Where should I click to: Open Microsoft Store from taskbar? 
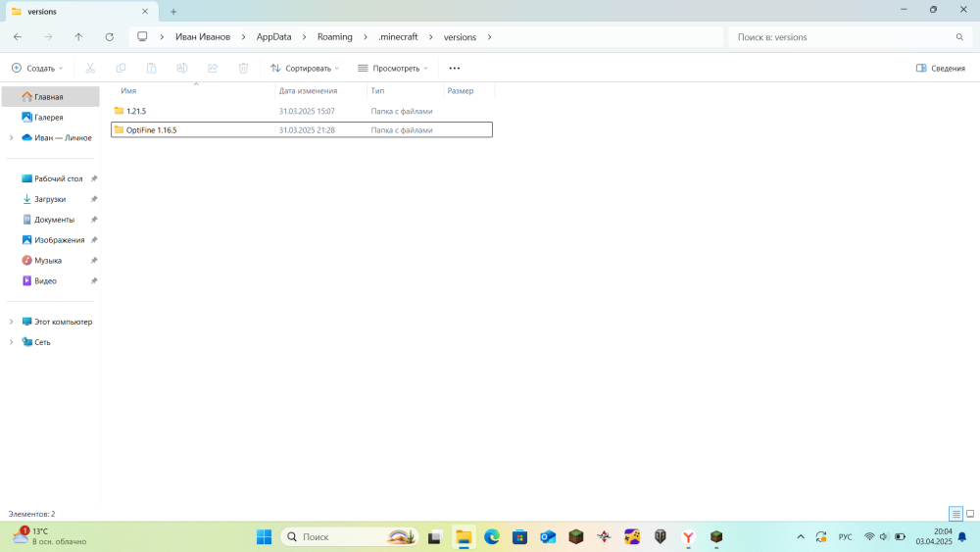pyautogui.click(x=520, y=536)
